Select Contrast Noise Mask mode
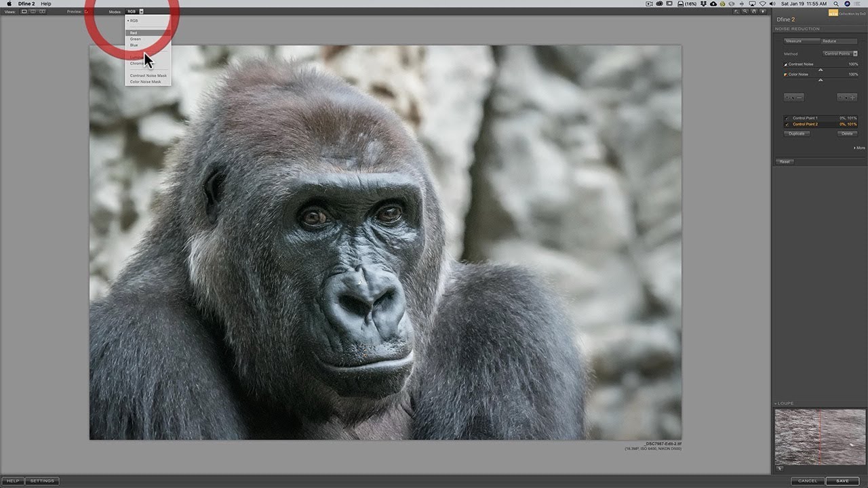This screenshot has height=488, width=868. click(148, 75)
